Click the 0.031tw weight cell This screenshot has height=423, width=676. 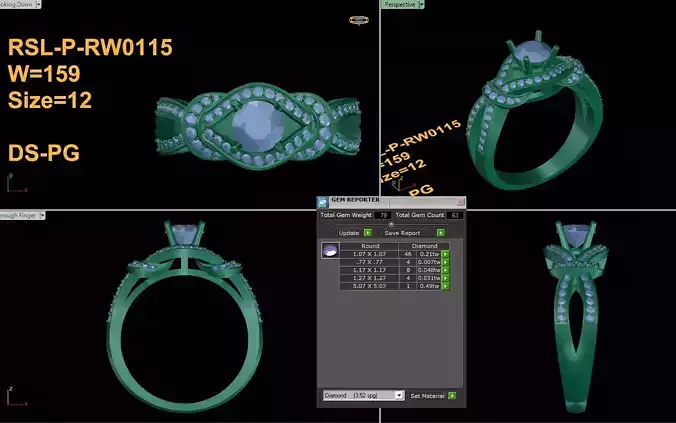(429, 278)
